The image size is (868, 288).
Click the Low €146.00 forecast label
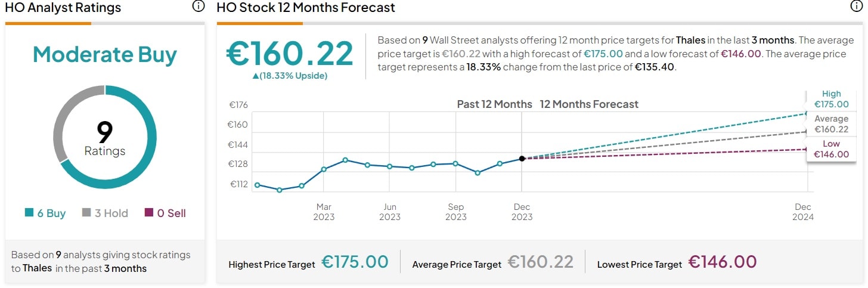831,149
